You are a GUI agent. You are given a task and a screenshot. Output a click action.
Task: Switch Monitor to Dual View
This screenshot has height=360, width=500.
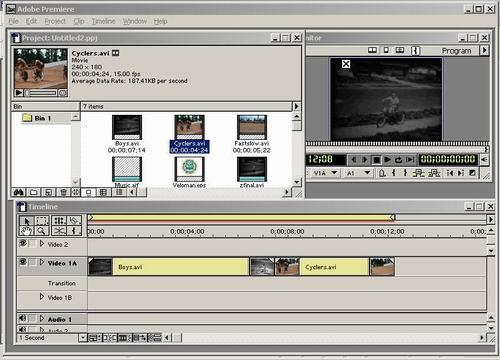372,50
